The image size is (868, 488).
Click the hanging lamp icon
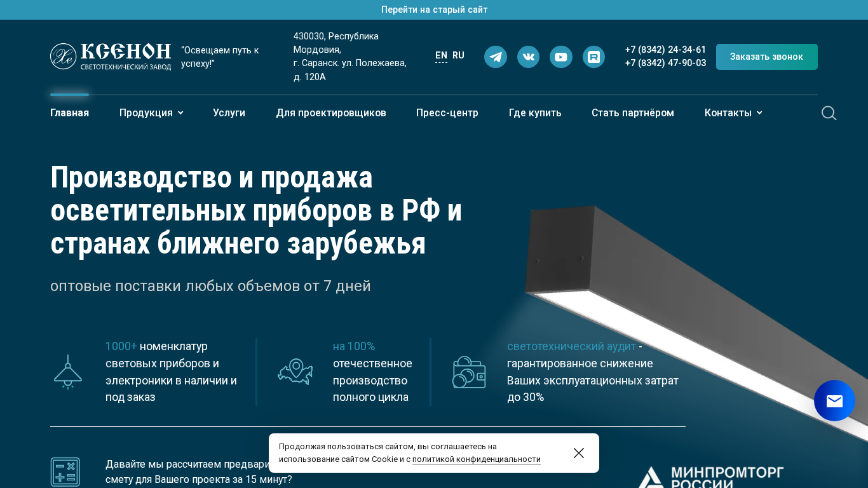click(x=68, y=372)
